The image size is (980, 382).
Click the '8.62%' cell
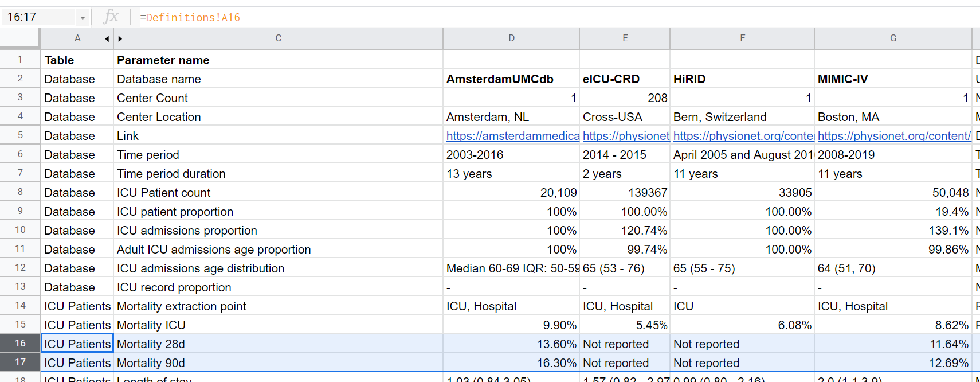point(893,325)
